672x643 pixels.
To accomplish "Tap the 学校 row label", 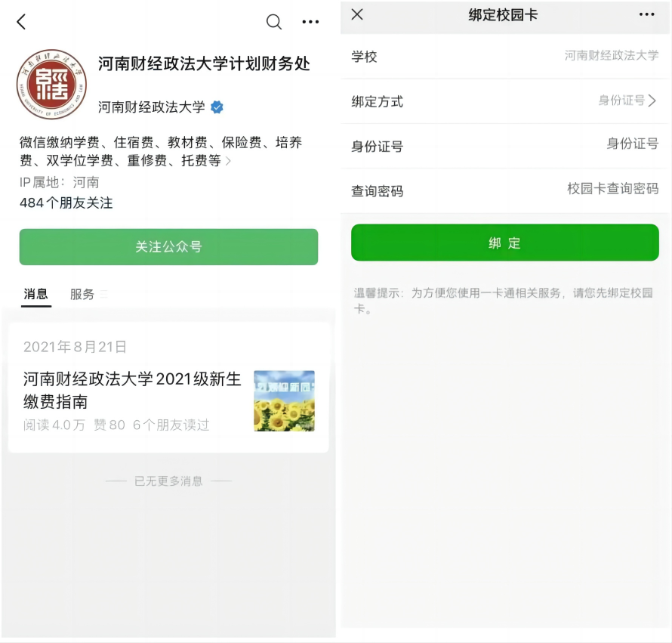I will click(x=364, y=57).
